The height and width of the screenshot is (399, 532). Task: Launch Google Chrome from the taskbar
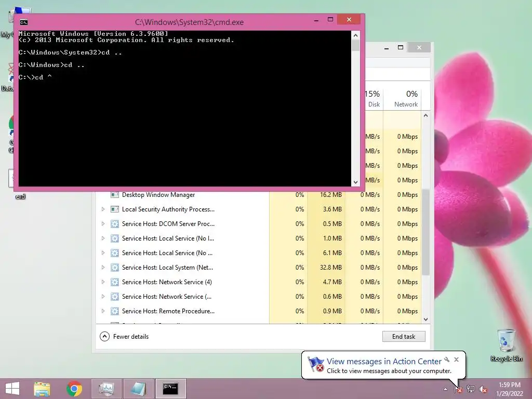pyautogui.click(x=74, y=389)
